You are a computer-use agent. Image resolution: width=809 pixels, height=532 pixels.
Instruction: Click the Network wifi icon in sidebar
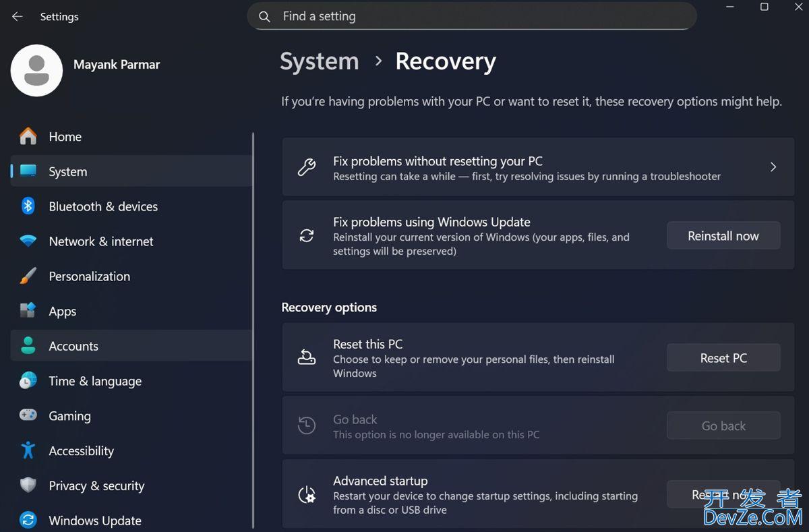coord(28,241)
